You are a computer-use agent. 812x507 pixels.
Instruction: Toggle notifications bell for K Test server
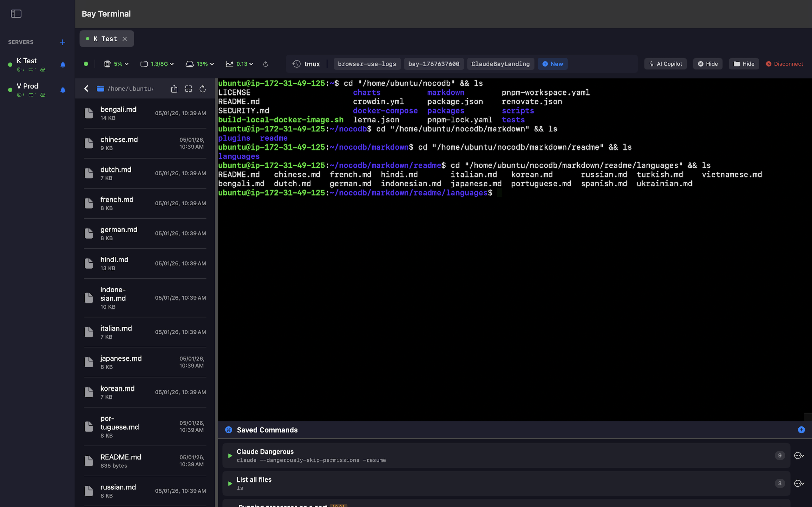(x=63, y=65)
